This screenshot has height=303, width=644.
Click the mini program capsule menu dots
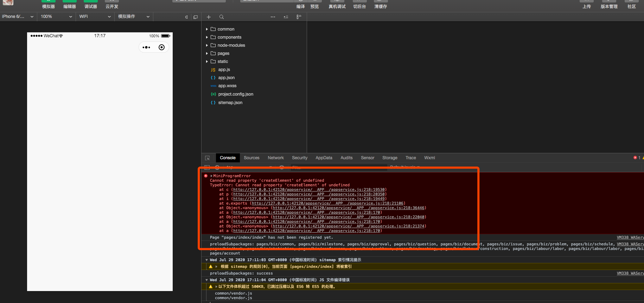146,47
